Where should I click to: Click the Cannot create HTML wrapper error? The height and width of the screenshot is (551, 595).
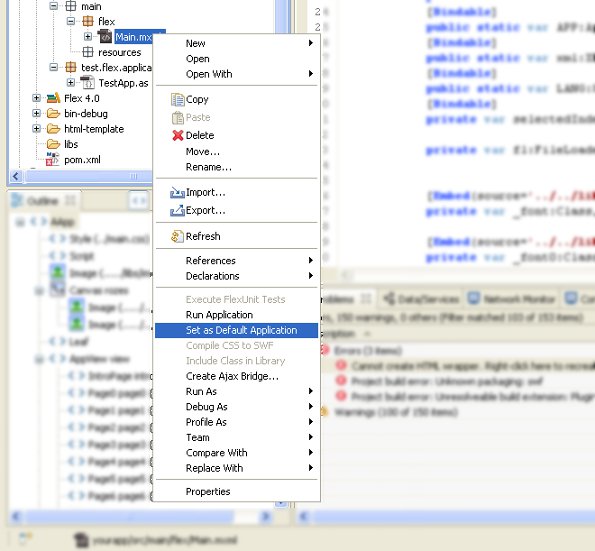coord(465,366)
